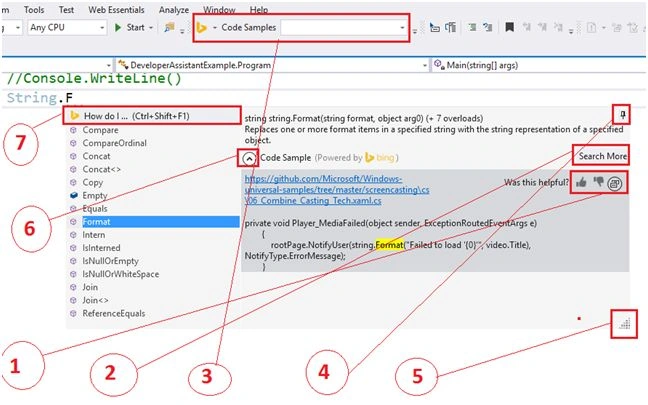
Task: Pin the code sample popup with pushpin
Action: coord(622,114)
